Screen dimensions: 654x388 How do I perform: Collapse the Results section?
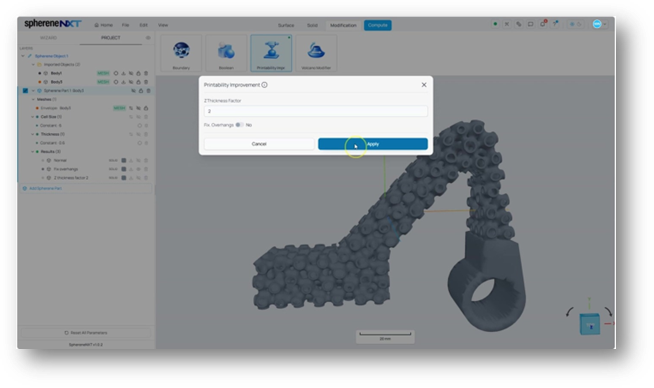tap(33, 151)
